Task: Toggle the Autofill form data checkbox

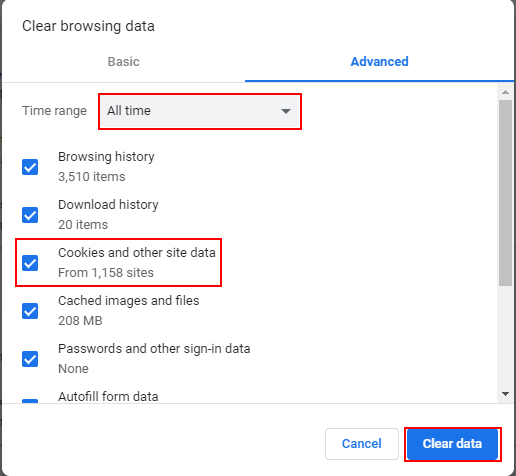Action: [x=30, y=401]
